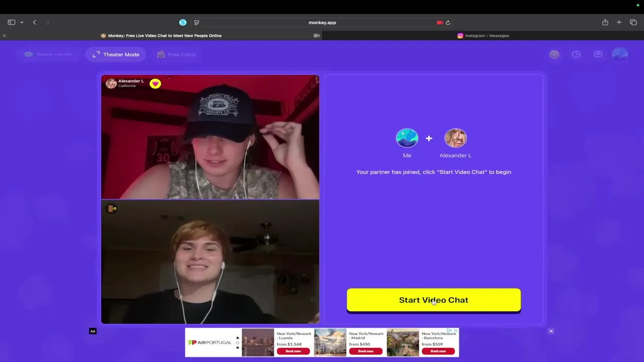Click the door icon on my video
644x362 pixels.
click(111, 208)
